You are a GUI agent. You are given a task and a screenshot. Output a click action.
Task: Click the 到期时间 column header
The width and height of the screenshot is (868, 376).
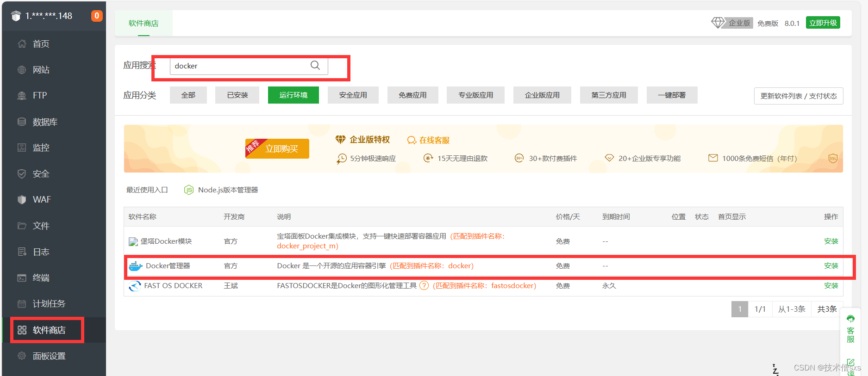(x=616, y=216)
